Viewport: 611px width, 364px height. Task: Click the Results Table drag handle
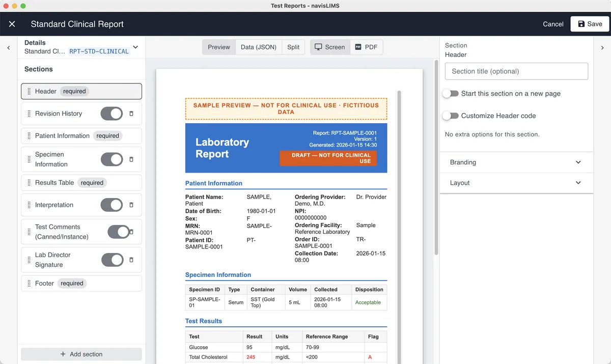click(29, 183)
